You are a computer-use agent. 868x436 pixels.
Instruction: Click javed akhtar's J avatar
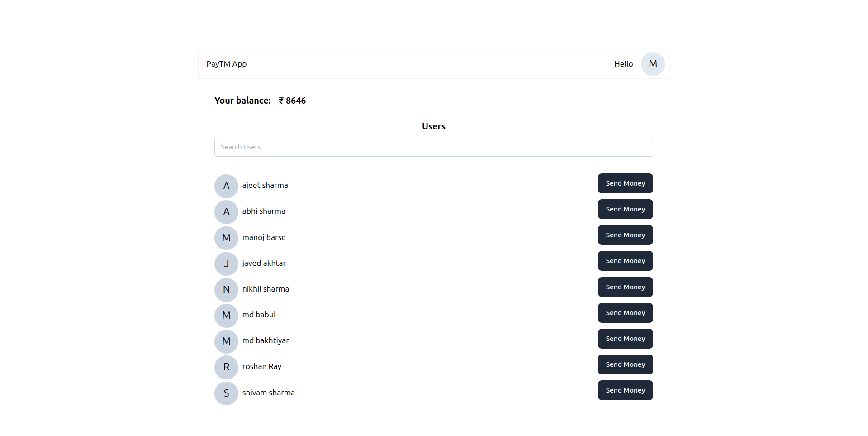click(x=226, y=264)
